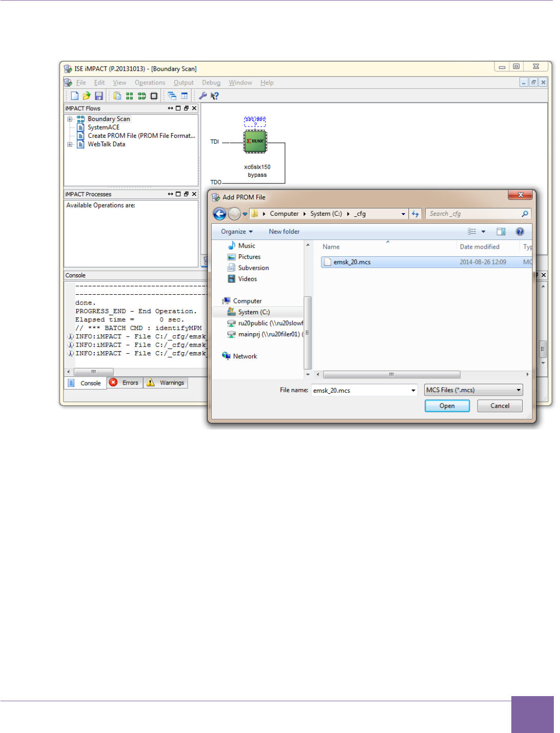
Task: Click the Open project folder icon in toolbar
Action: pos(87,96)
